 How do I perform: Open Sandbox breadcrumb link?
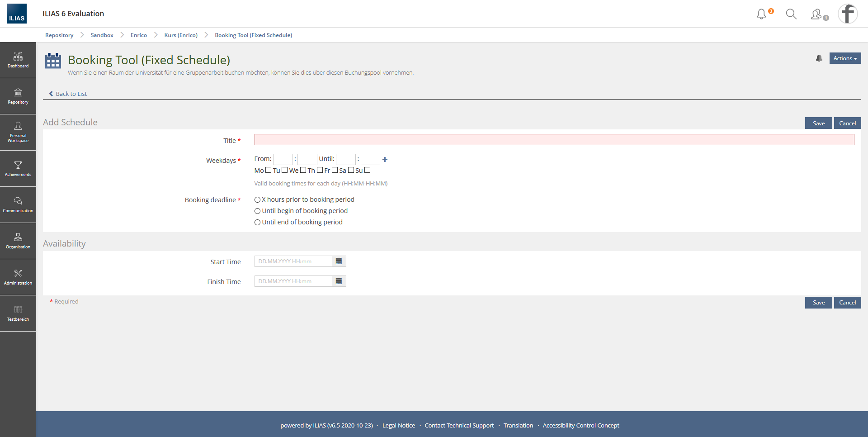(x=102, y=35)
